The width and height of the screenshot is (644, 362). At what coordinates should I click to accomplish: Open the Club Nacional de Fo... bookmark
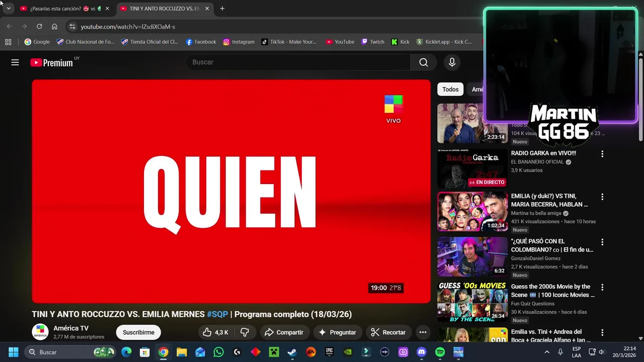[x=86, y=42]
